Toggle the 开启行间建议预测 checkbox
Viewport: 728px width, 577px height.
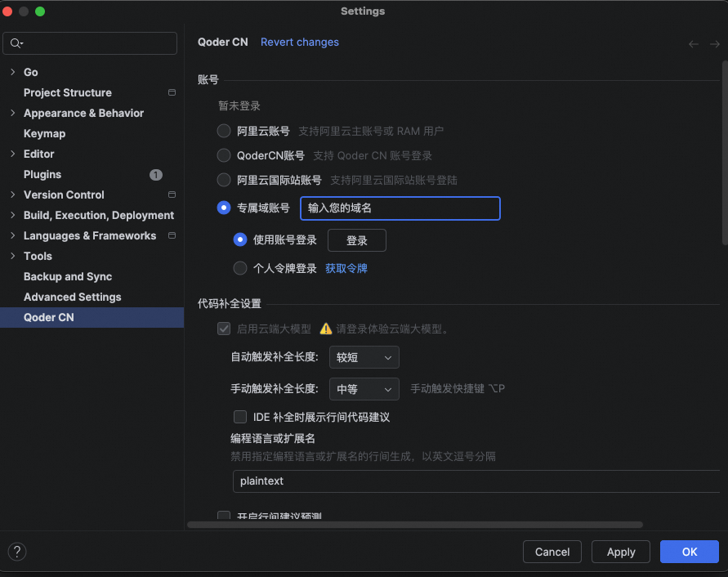(x=224, y=515)
